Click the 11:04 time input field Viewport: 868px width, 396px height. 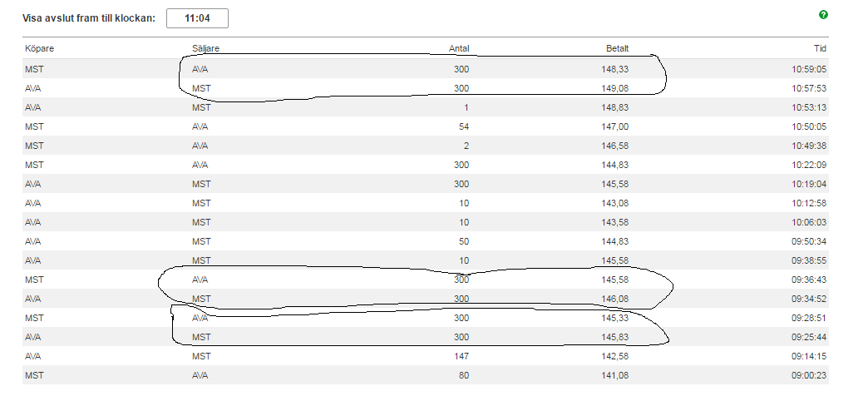pyautogui.click(x=197, y=18)
